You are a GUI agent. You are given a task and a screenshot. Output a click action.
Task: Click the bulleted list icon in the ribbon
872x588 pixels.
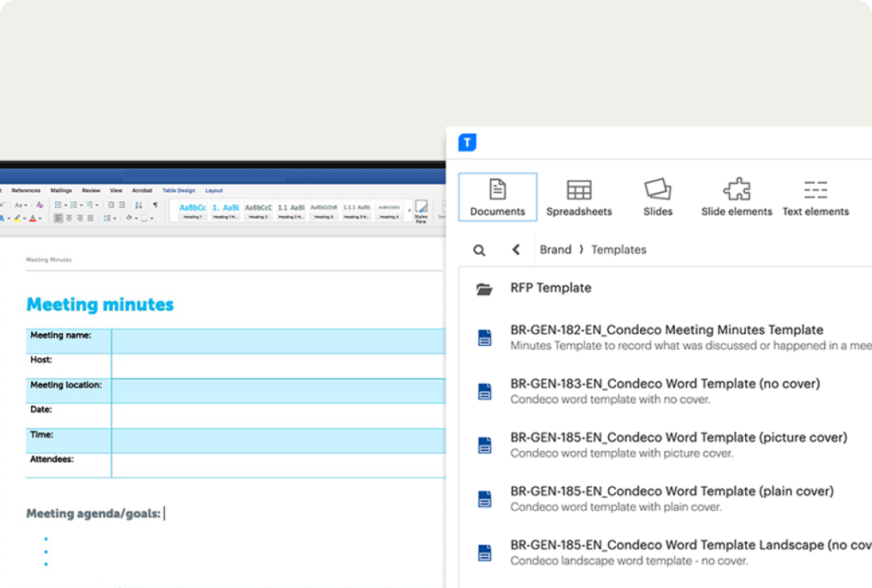pyautogui.click(x=58, y=205)
